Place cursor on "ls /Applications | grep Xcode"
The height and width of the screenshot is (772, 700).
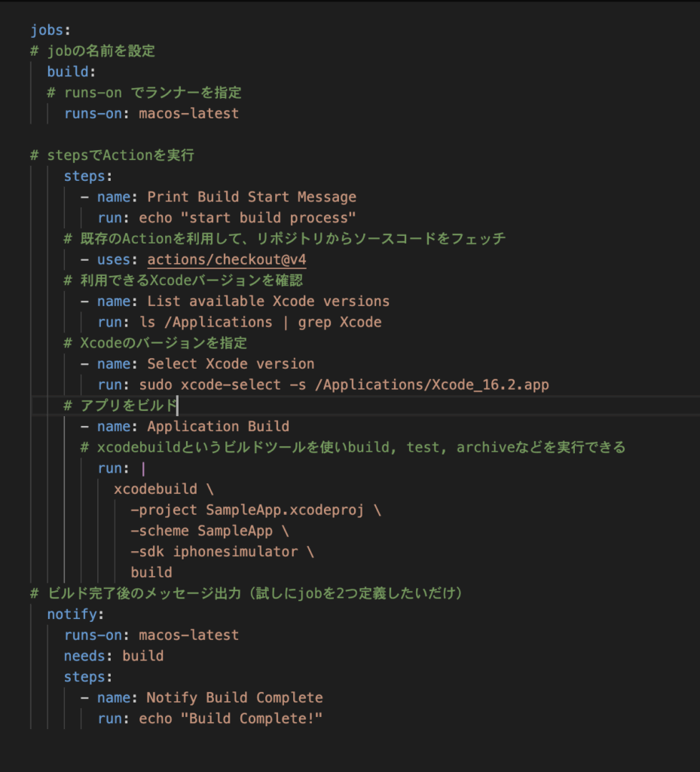point(260,322)
